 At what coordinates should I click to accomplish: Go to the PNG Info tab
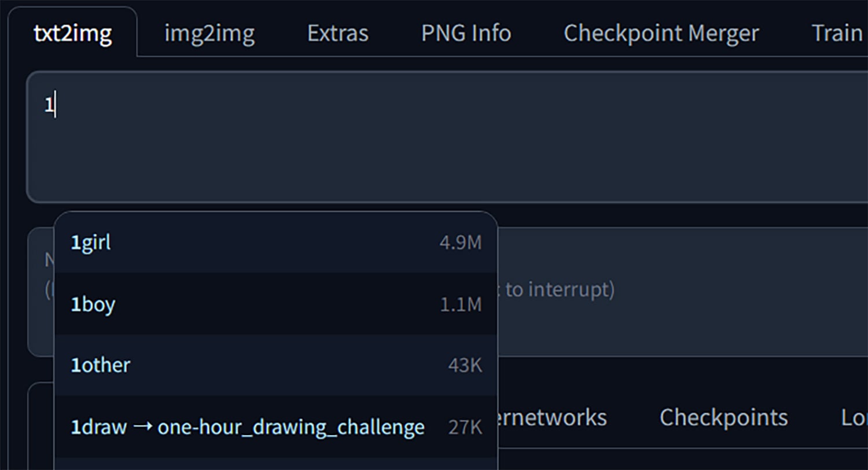(466, 33)
